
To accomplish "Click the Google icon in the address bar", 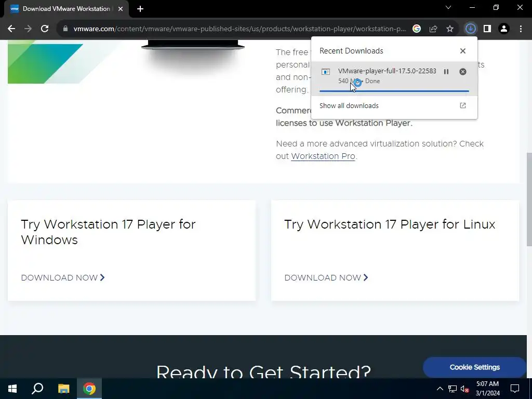I will [417, 29].
